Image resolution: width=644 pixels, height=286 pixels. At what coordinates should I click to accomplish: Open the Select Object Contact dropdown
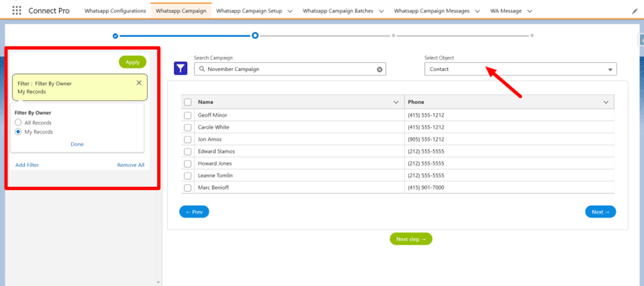pos(521,69)
